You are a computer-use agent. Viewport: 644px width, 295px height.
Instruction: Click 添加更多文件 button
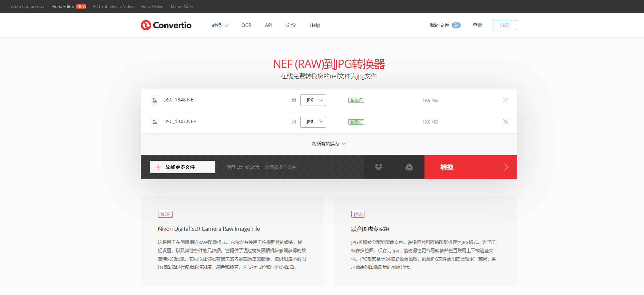(183, 167)
